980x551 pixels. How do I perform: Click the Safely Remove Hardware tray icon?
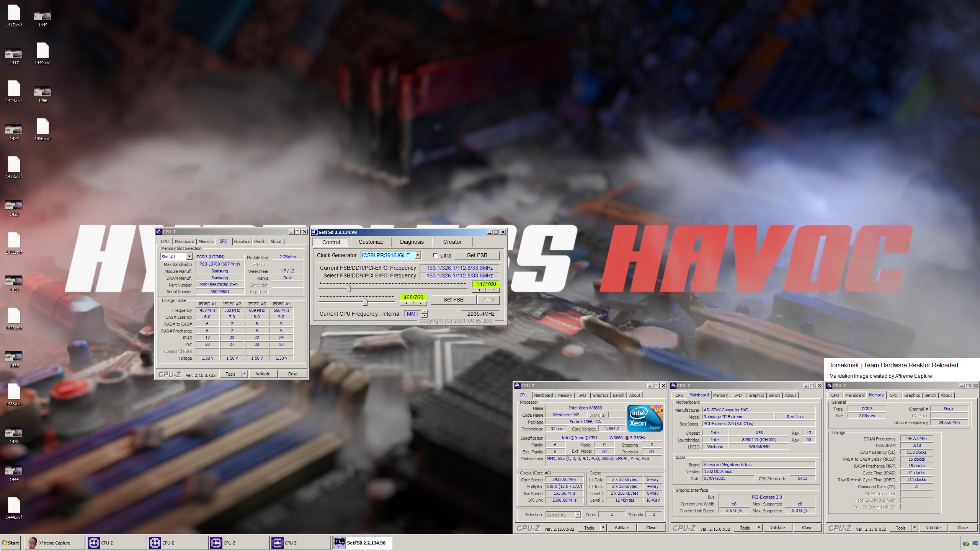[965, 543]
